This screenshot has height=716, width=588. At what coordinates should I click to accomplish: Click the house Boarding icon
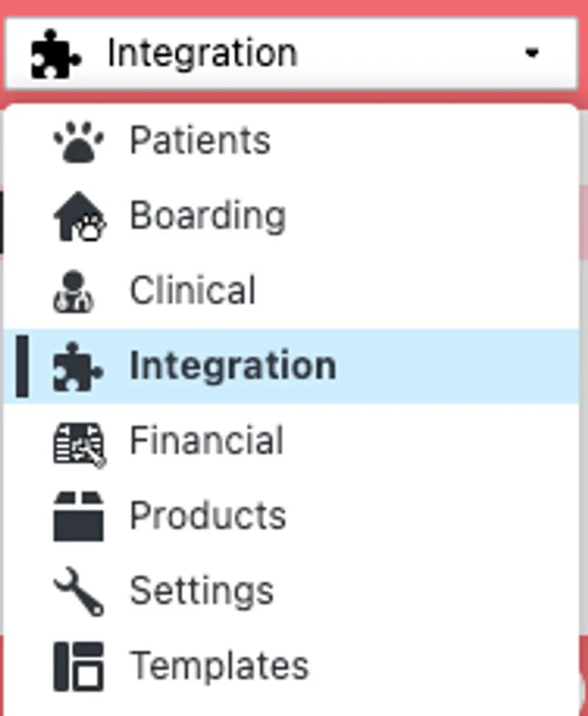click(x=79, y=216)
